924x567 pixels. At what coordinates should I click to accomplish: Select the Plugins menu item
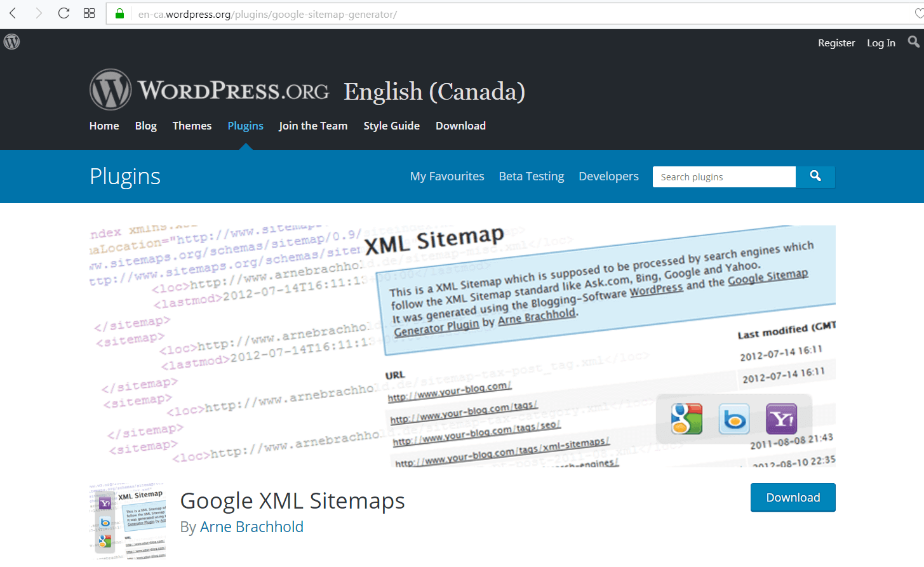[245, 126]
